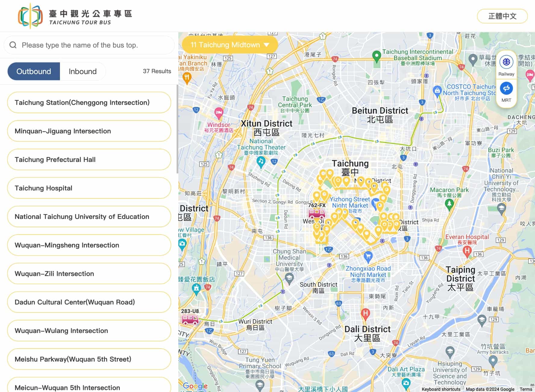Click the Everan Hospital marker

click(467, 251)
